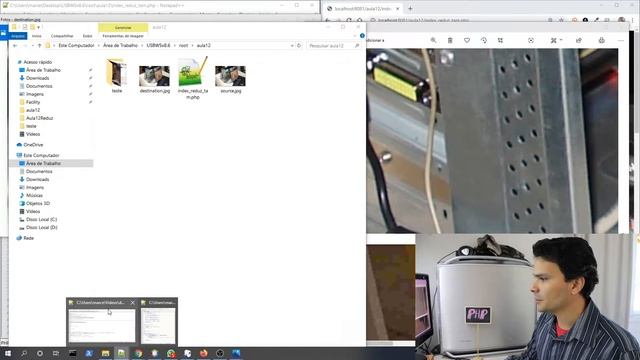Open the Firefox icon on the taskbar
Image resolution: width=640 pixels, height=360 pixels.
[203, 353]
